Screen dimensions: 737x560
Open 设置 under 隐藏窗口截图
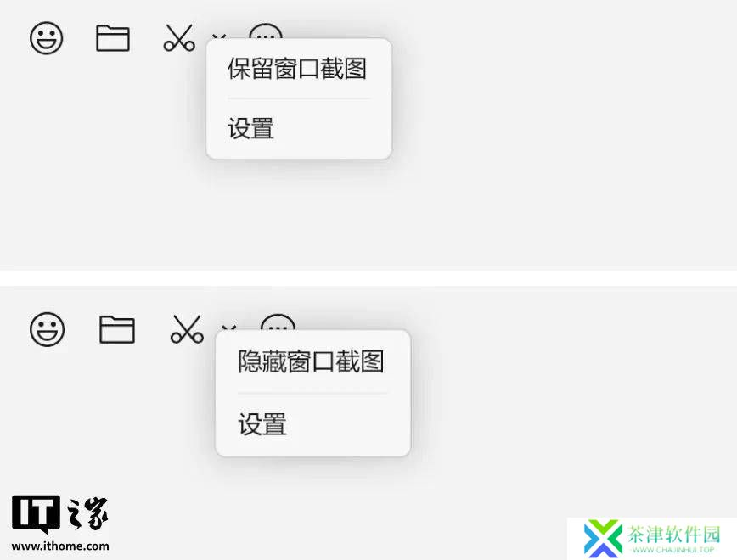pos(262,424)
